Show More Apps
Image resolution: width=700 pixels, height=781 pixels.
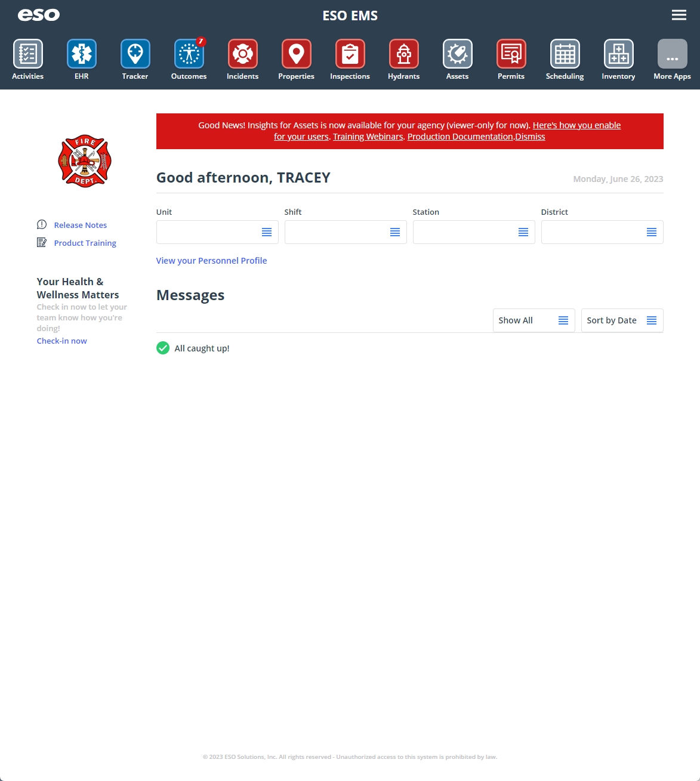[x=673, y=59]
